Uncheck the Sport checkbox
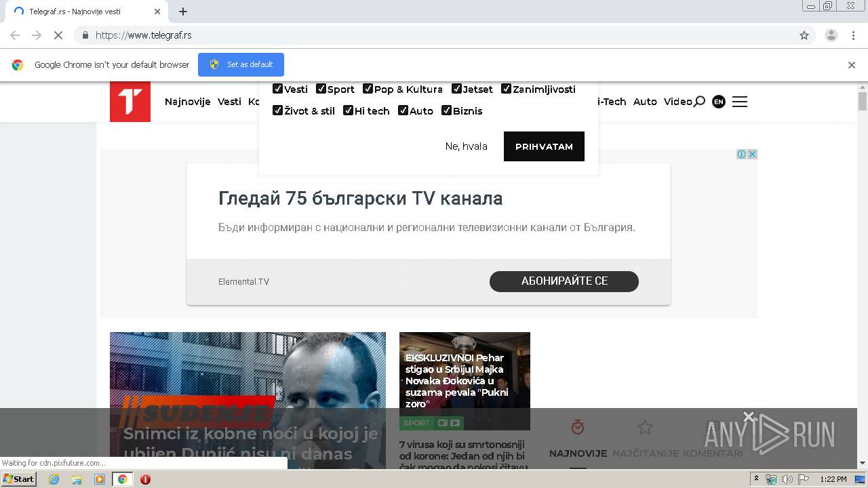This screenshot has width=868, height=488. pos(321,89)
